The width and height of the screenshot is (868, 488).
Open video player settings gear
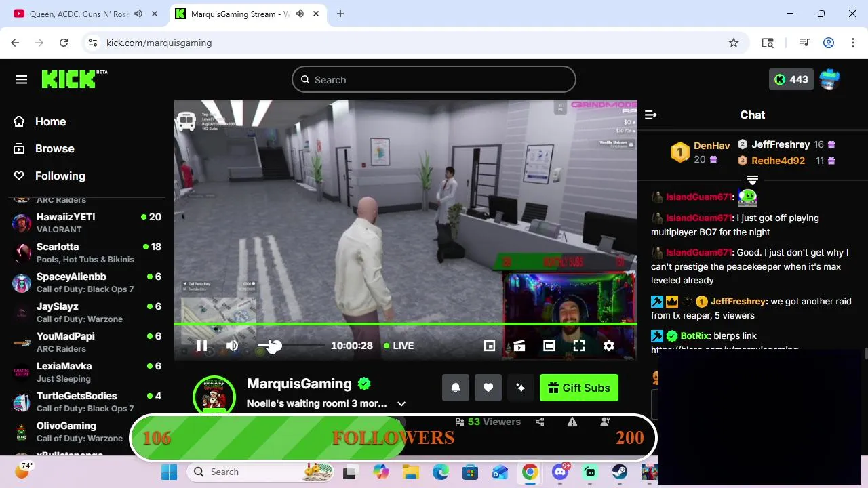(609, 346)
